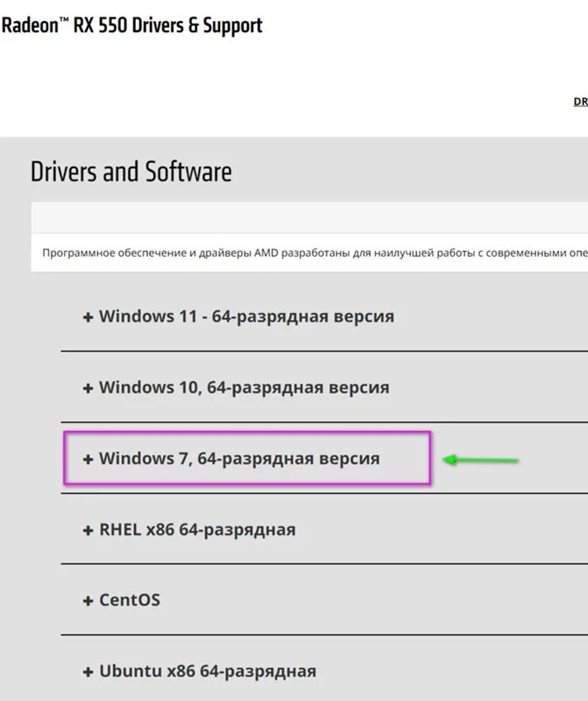Expand Windows 7 64-bit drivers section

click(x=231, y=458)
